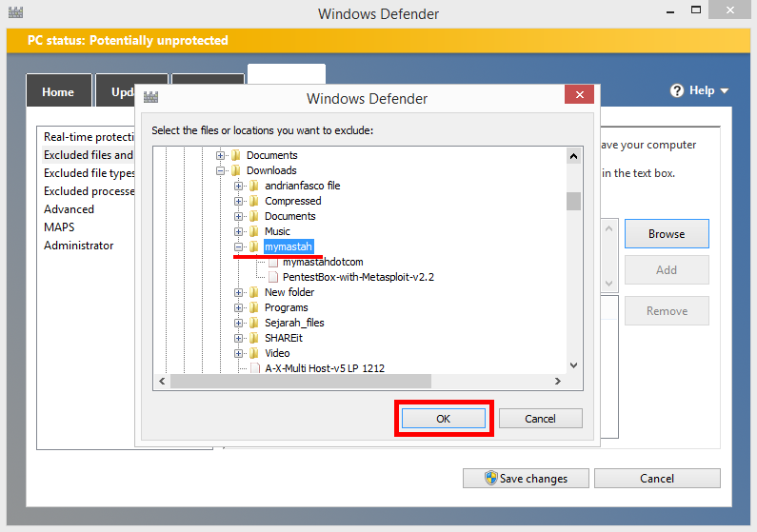Open Real-time protection settings
The height and width of the screenshot is (532, 757).
(89, 137)
